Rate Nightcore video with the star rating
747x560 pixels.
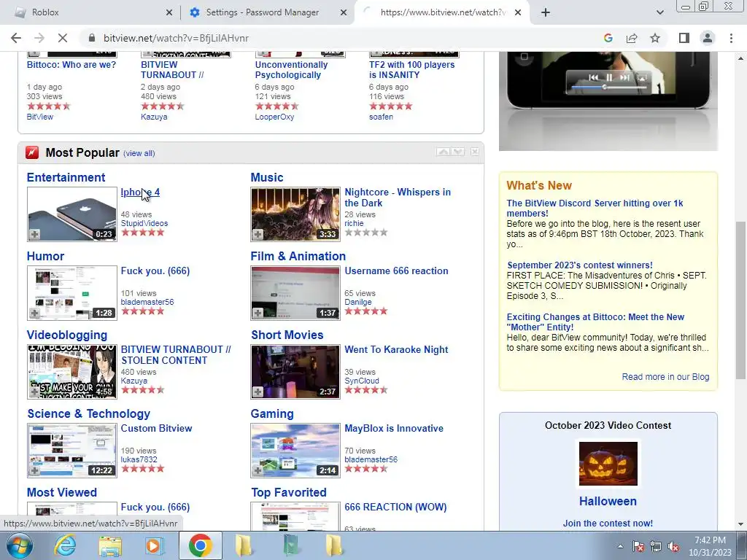pos(366,233)
